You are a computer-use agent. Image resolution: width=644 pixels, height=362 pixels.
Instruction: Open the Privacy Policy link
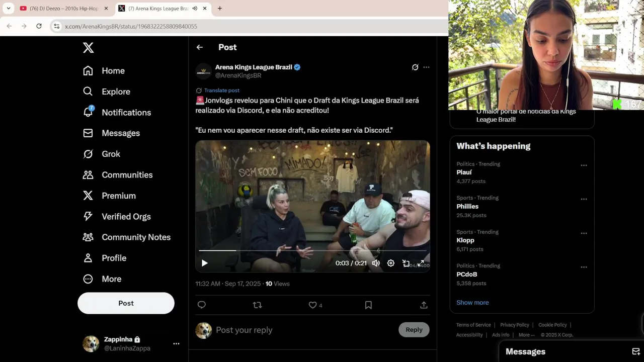point(514,325)
